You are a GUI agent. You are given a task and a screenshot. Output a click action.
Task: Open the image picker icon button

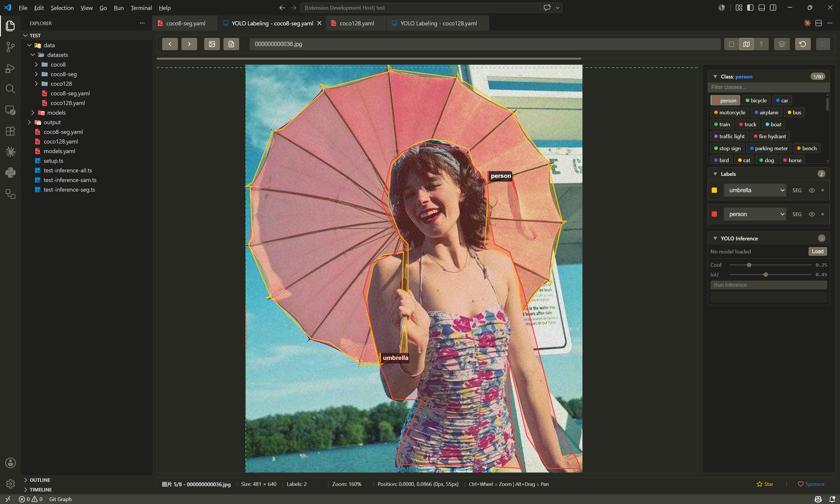tap(212, 44)
